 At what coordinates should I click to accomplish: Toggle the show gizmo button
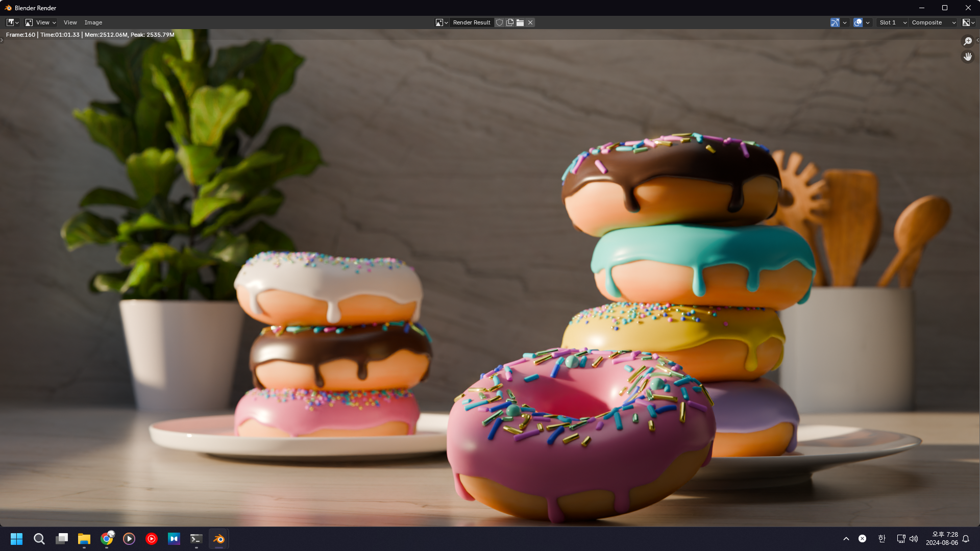coord(835,22)
